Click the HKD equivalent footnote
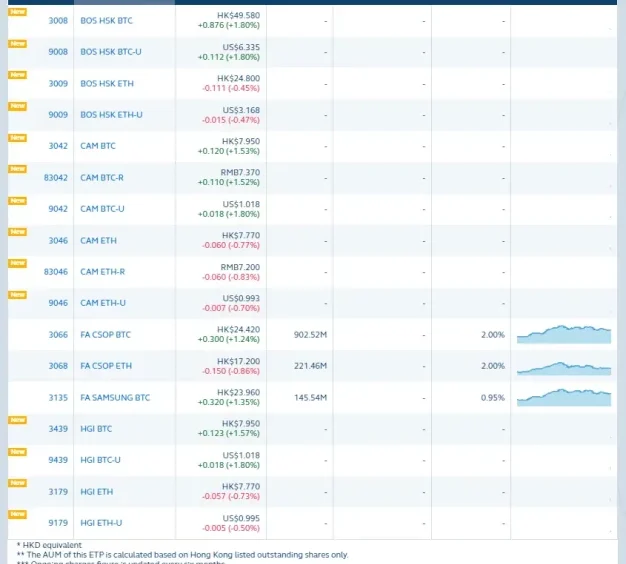The height and width of the screenshot is (564, 626). coord(49,546)
